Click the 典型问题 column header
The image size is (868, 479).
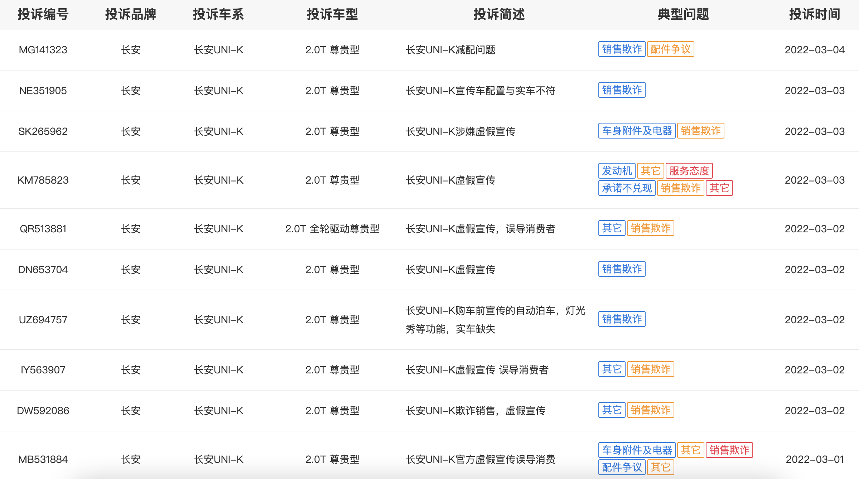[x=683, y=14]
